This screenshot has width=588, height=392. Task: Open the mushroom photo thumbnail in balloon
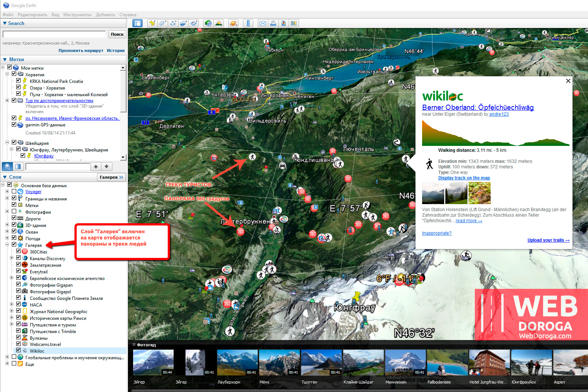pyautogui.click(x=480, y=193)
